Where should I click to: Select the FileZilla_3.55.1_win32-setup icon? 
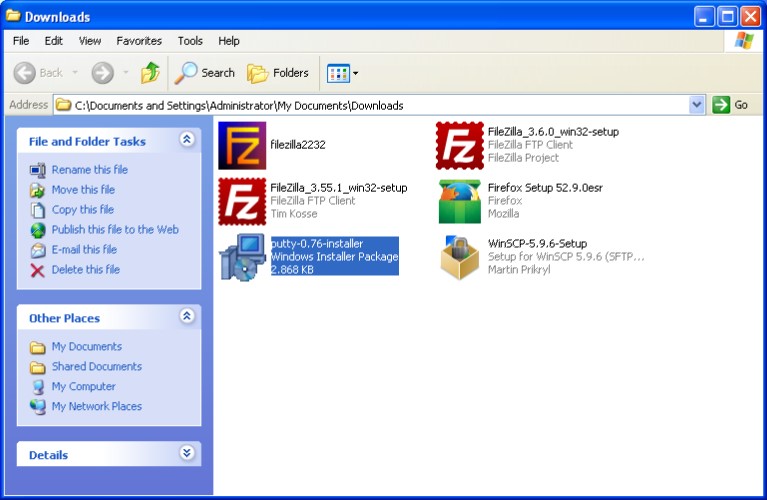coord(242,201)
